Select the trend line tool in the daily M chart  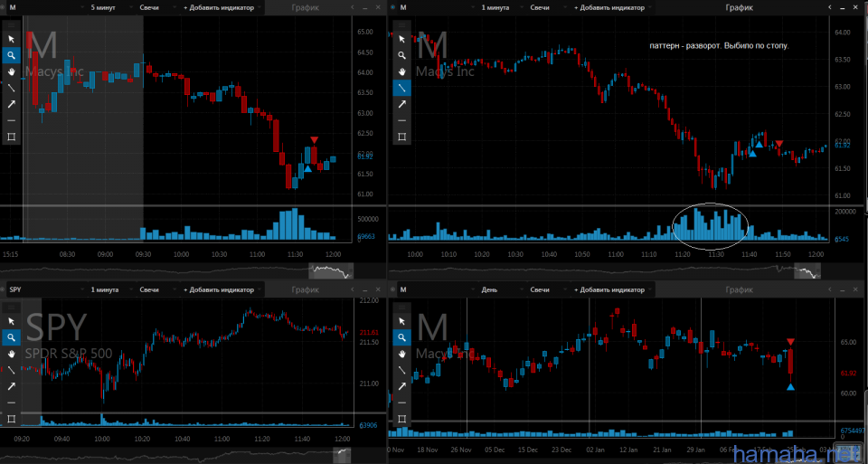401,370
